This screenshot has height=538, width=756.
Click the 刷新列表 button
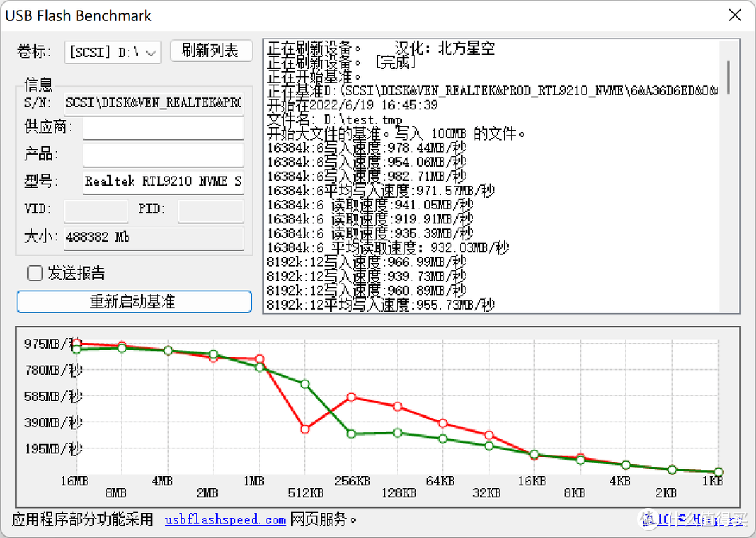click(211, 50)
